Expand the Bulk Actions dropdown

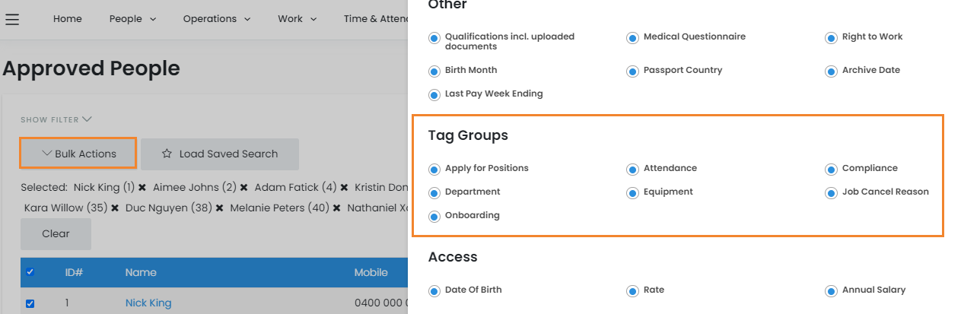[78, 154]
